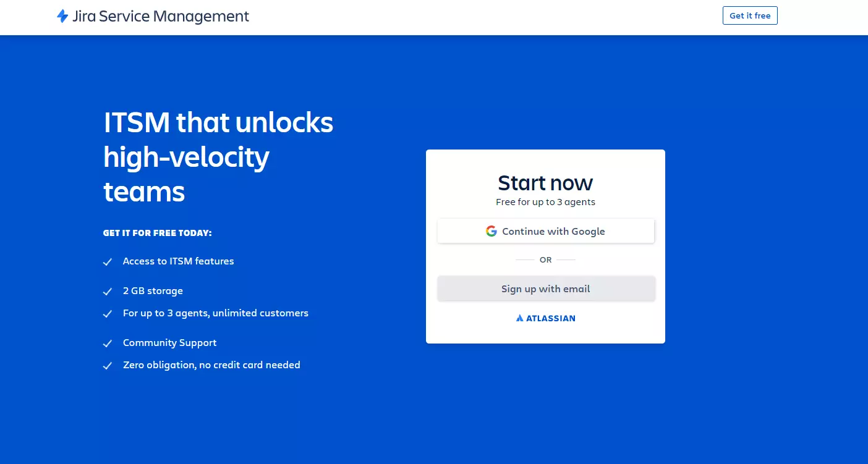The image size is (868, 464).
Task: Select Sign up with email
Action: pos(545,289)
